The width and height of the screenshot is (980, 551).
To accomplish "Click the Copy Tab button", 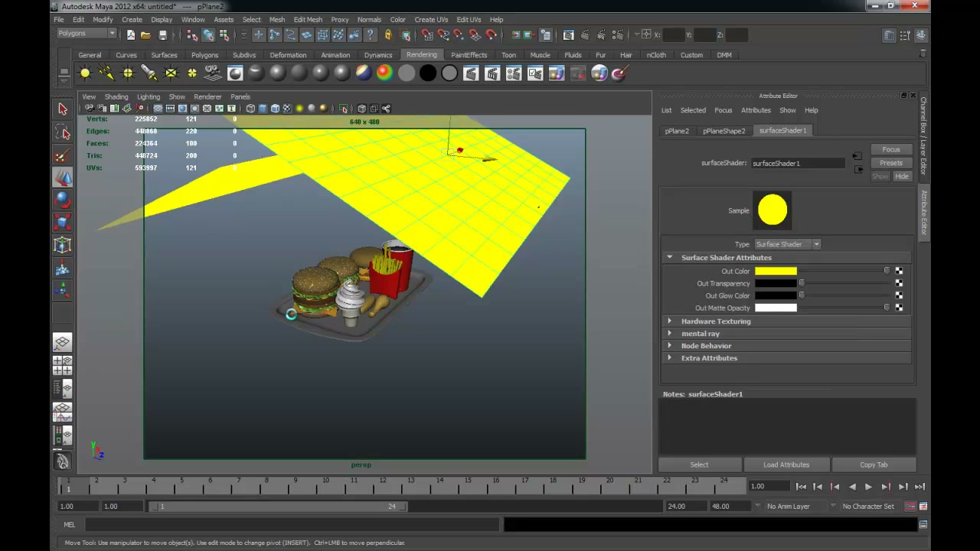I will tap(874, 465).
